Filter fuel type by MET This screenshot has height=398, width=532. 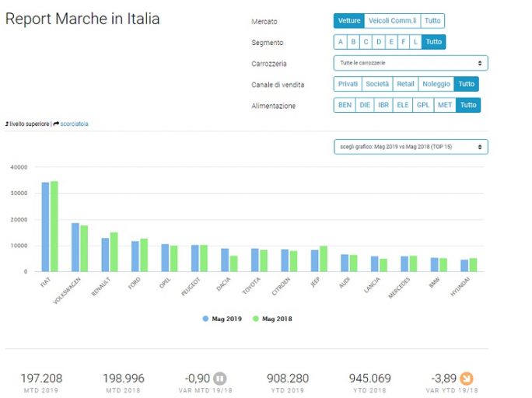[x=445, y=105]
